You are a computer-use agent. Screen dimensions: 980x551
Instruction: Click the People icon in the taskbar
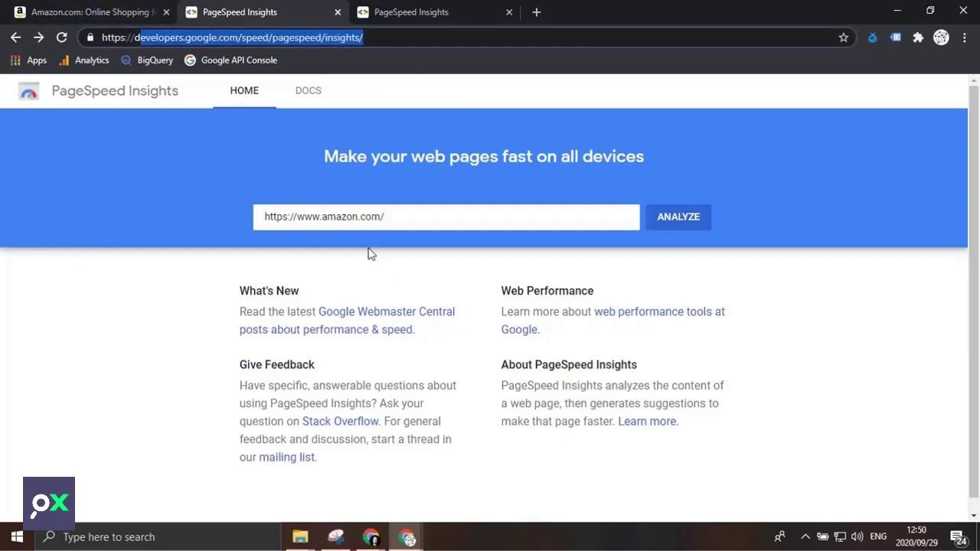click(779, 536)
